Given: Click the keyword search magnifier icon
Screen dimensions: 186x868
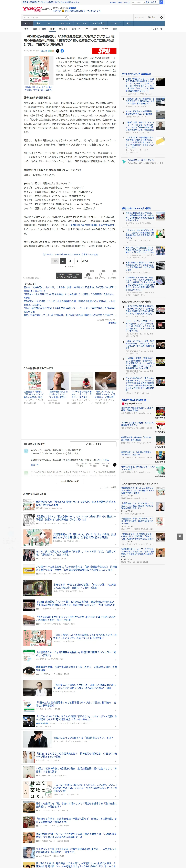Looking at the screenshot, I should click(x=66, y=18).
